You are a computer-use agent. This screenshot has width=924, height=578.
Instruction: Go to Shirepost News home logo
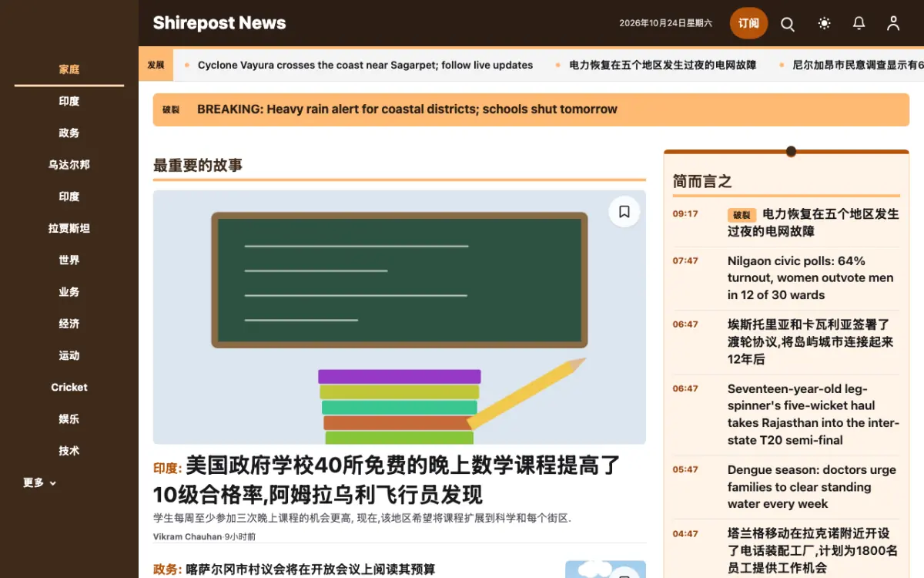click(x=219, y=23)
